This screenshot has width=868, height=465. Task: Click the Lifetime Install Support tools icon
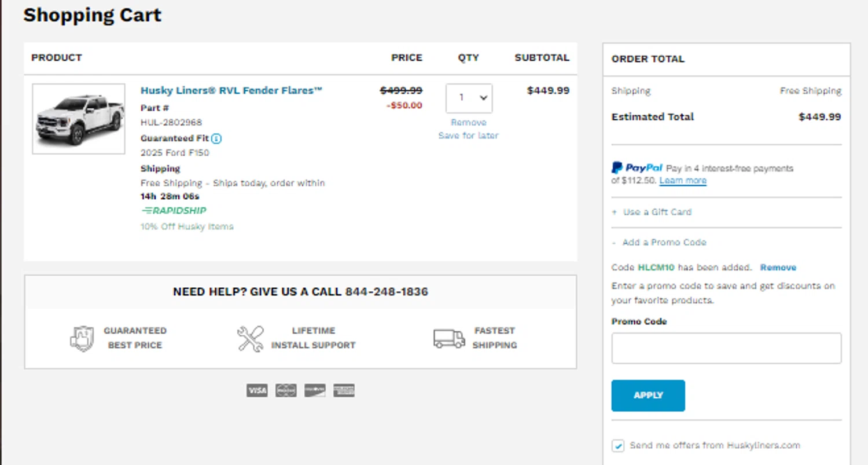(x=250, y=338)
